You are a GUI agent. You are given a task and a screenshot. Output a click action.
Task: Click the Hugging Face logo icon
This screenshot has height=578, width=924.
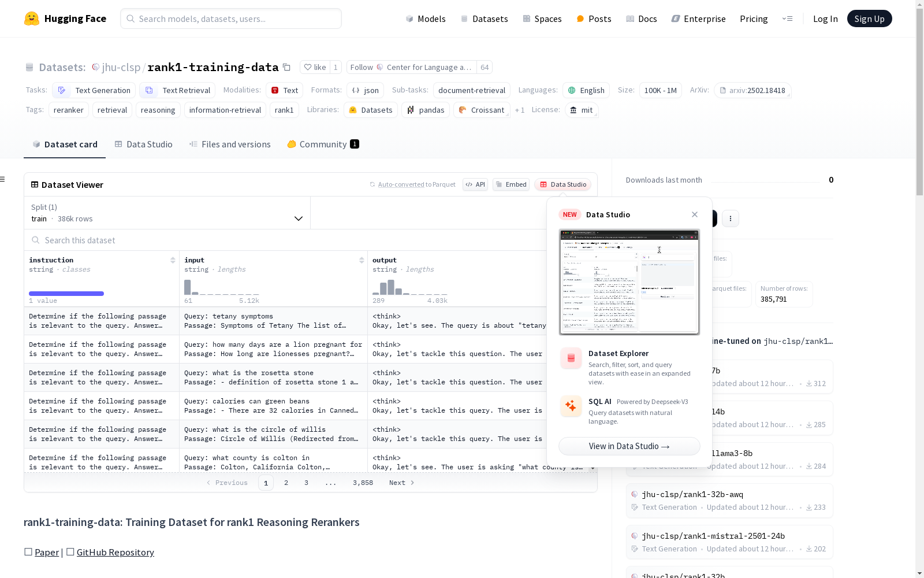[x=32, y=18]
